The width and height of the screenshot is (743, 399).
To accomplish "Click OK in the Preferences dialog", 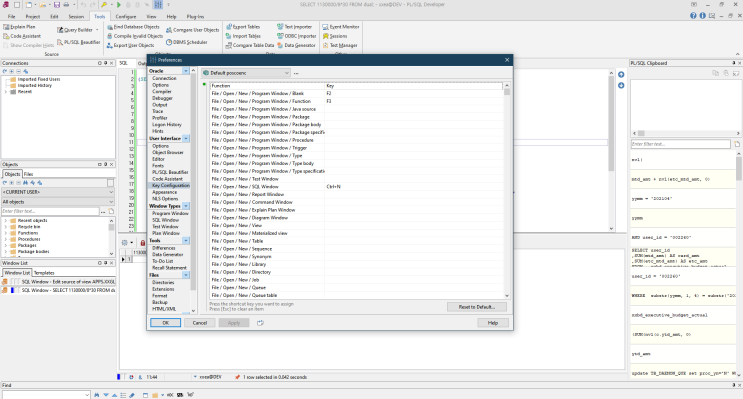I will [x=165, y=323].
